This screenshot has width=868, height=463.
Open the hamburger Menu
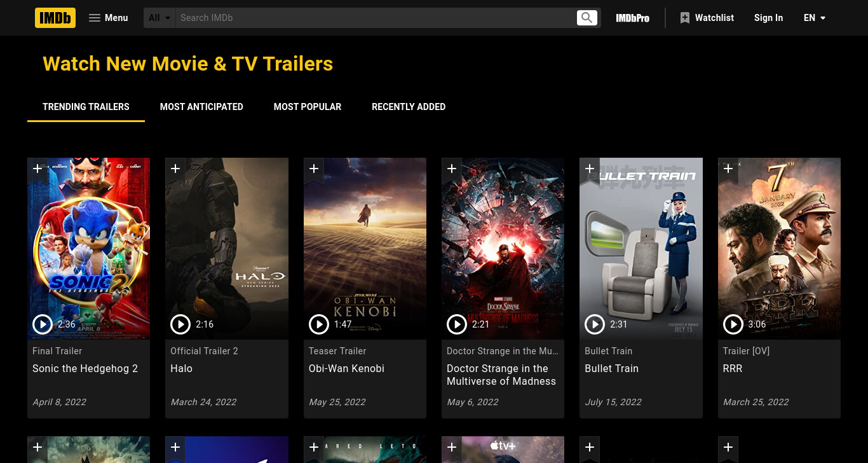coord(109,18)
